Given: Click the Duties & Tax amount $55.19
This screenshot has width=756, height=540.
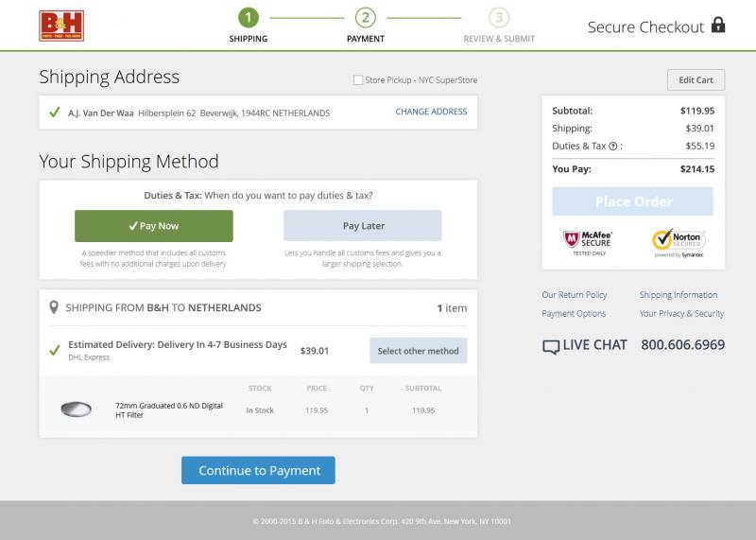Looking at the screenshot, I should [700, 147].
